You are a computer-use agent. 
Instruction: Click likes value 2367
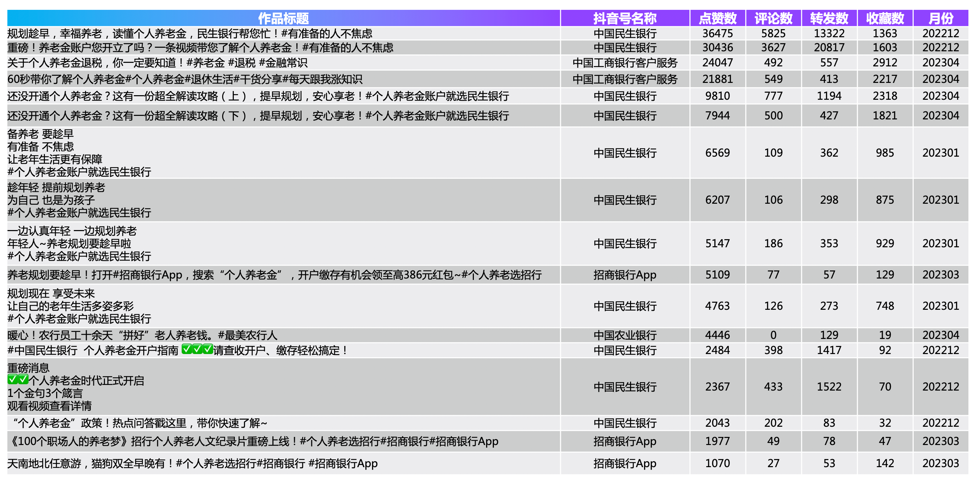[x=717, y=386]
